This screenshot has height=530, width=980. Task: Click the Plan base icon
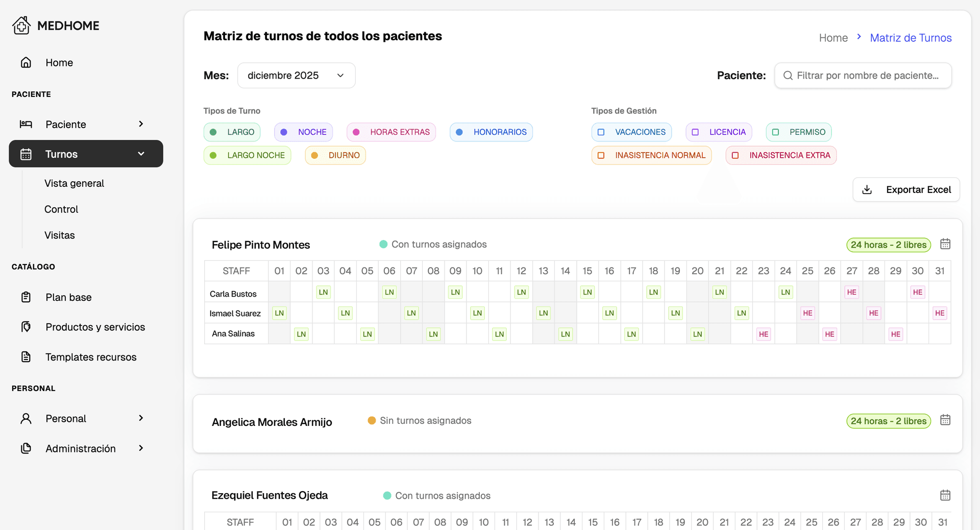(x=26, y=297)
